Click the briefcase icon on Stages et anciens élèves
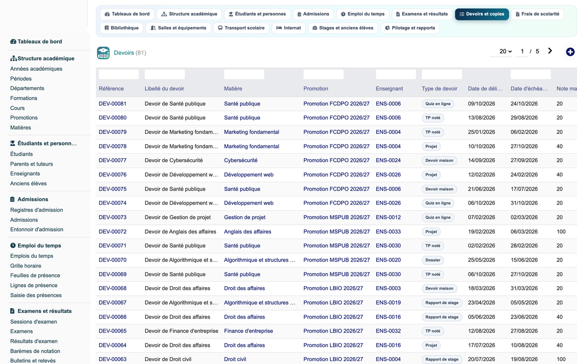The image size is (588, 364). point(315,28)
